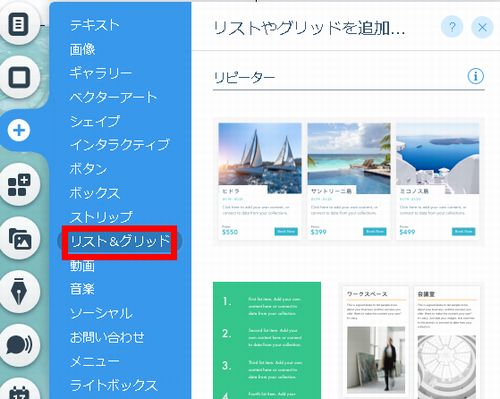Image resolution: width=500 pixels, height=399 pixels.
Task: Select 音楽 in the add menu
Action: [x=82, y=289]
